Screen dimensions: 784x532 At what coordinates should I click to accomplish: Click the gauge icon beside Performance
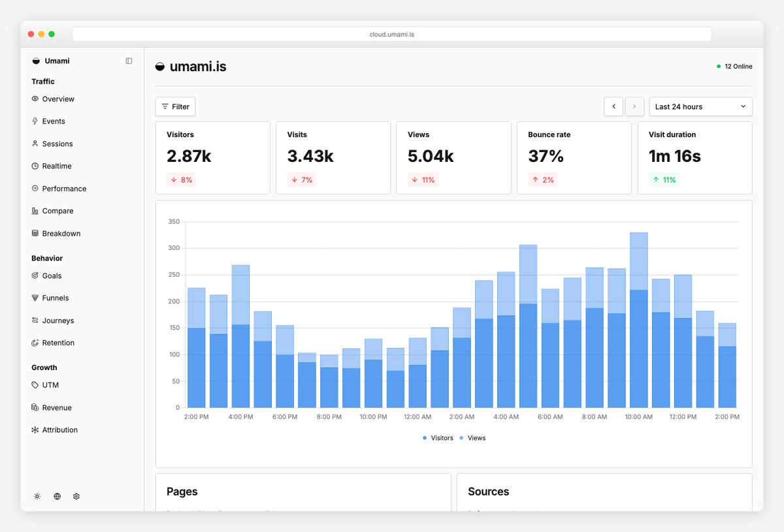(35, 188)
